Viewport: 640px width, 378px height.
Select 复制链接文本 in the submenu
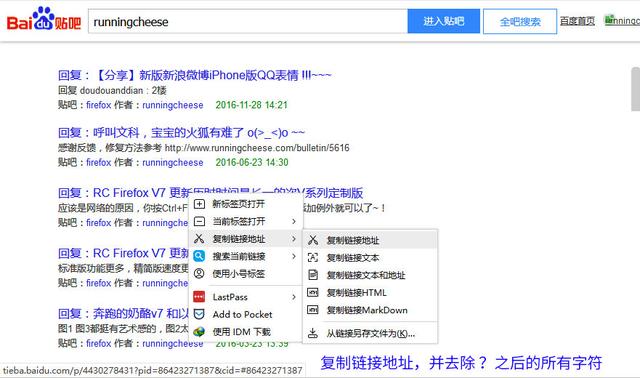click(370, 258)
